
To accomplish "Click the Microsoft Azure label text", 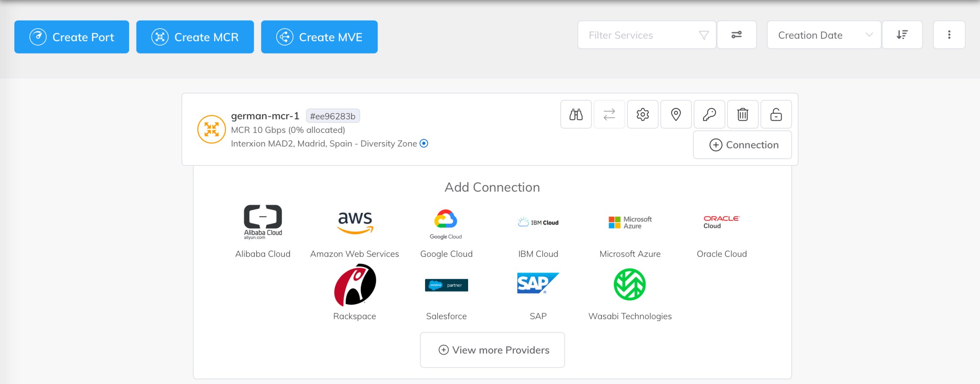I will click(x=630, y=254).
